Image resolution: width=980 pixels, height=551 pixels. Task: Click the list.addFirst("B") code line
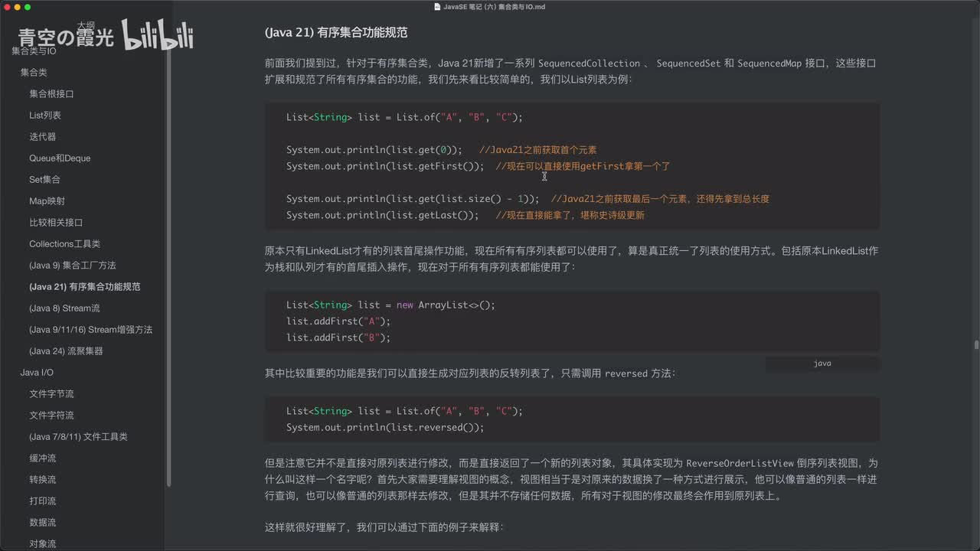point(338,337)
